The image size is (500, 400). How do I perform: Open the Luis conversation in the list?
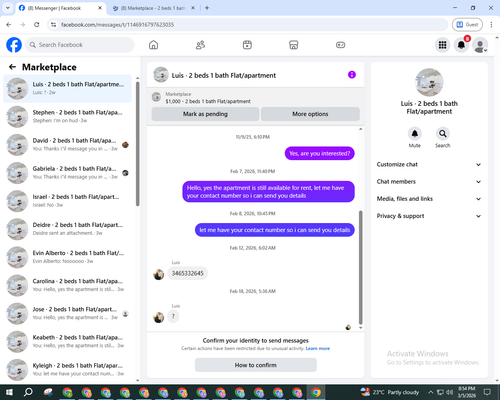[x=67, y=89]
